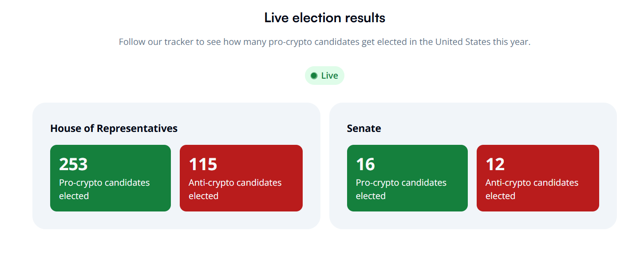Click Anti-crypto candidates elected label in Senate
This screenshot has width=644, height=267.
coord(532,189)
